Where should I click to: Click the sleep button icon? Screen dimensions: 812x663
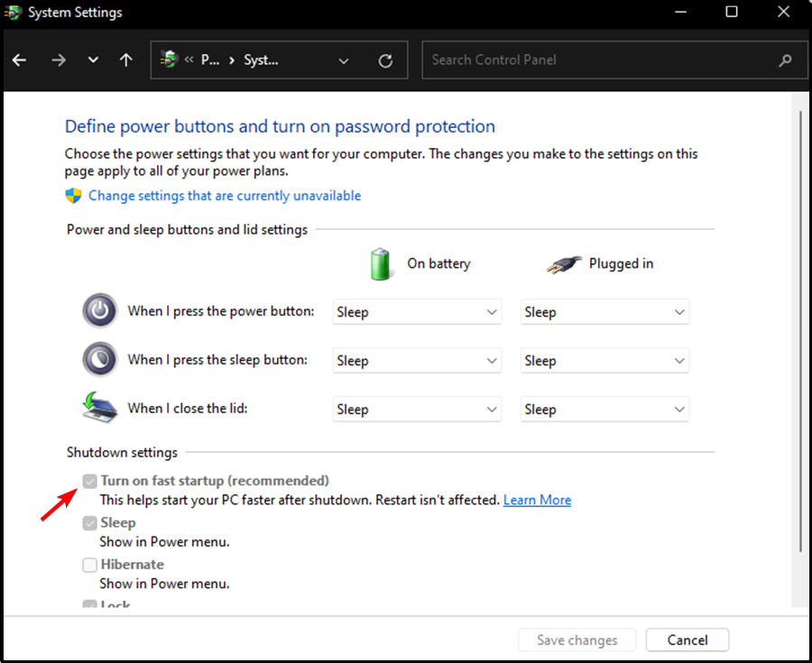point(99,359)
